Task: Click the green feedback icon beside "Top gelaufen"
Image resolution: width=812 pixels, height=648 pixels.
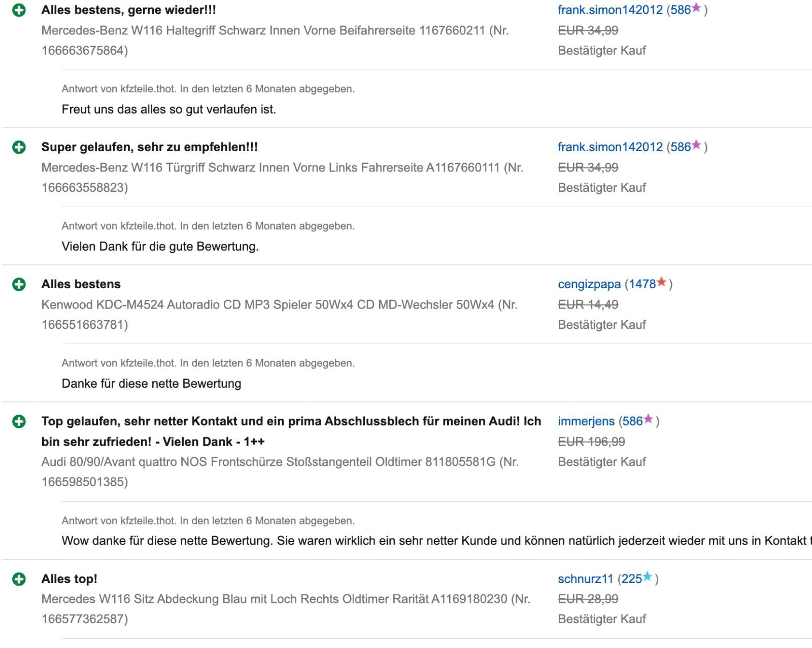Action: (19, 421)
